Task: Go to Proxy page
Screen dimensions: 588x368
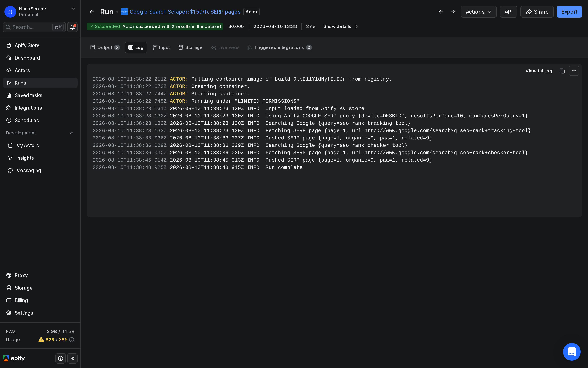Action: 40,275
